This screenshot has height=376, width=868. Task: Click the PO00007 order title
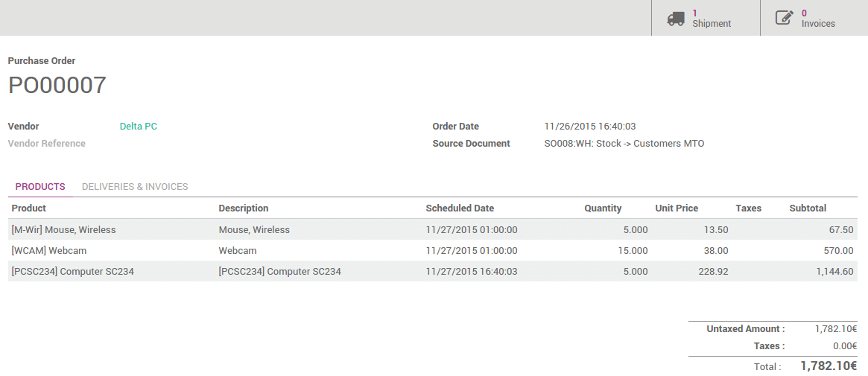point(57,86)
